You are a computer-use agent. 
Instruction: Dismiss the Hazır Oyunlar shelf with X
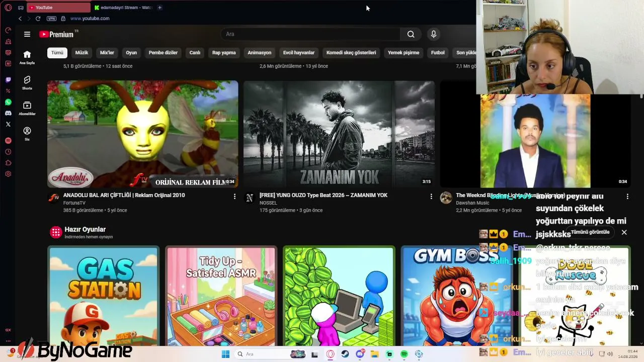coord(624,232)
